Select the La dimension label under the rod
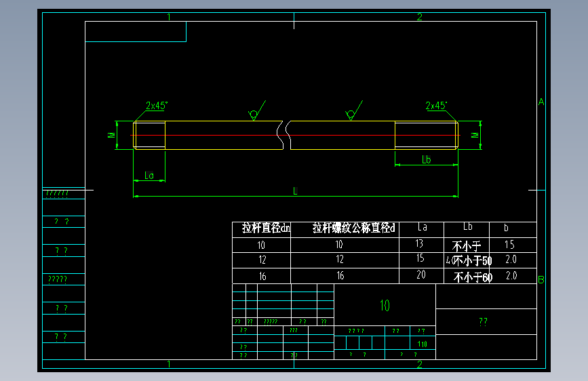The image size is (588, 381). tap(149, 176)
